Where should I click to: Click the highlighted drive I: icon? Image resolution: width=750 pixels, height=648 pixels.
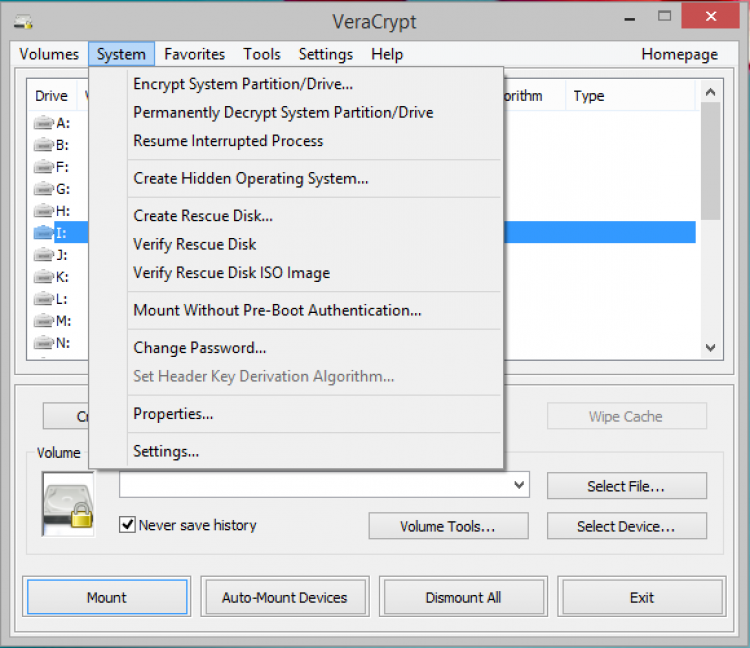[x=44, y=233]
